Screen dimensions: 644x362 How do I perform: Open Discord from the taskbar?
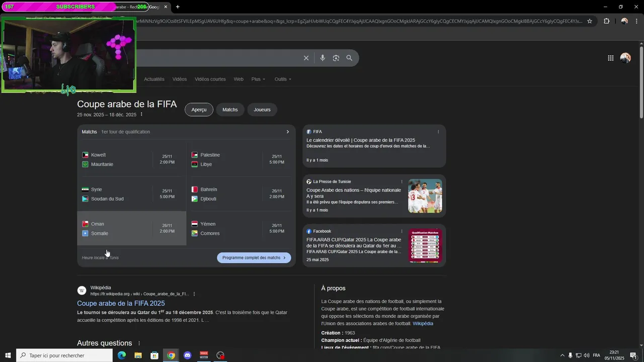click(x=188, y=355)
